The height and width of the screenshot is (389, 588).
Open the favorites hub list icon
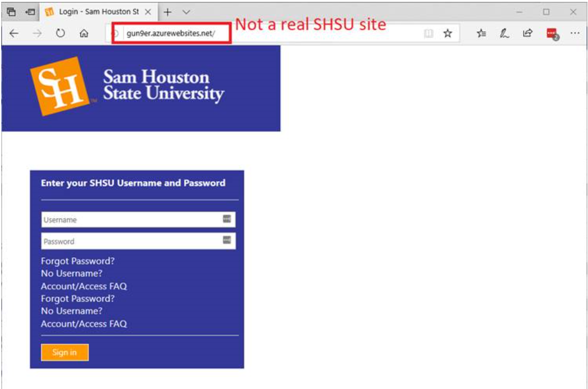coord(481,33)
